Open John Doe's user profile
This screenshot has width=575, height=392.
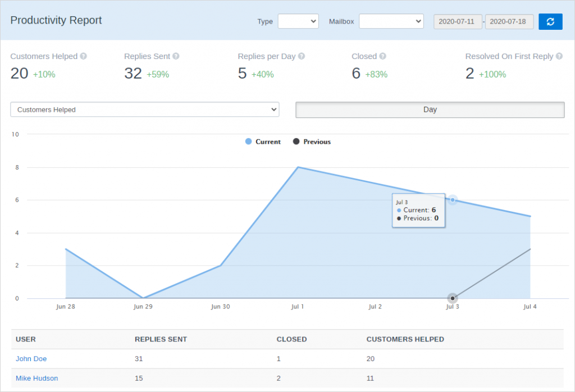[31, 358]
